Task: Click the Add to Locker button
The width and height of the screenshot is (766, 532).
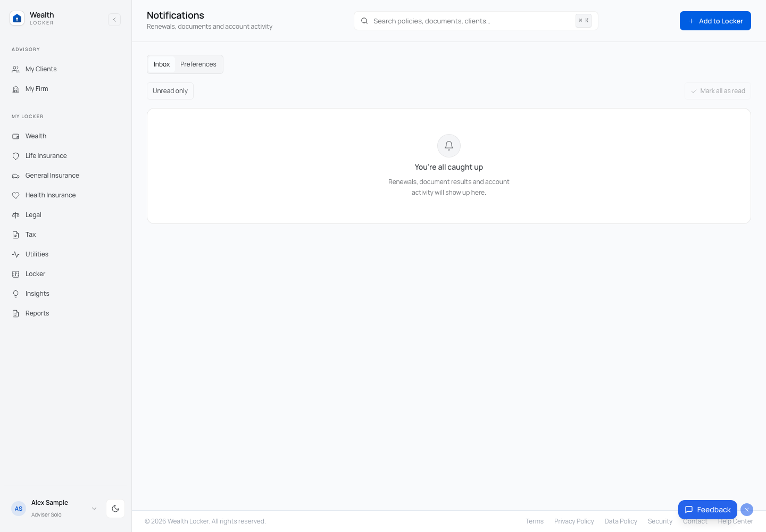Action: (715, 21)
